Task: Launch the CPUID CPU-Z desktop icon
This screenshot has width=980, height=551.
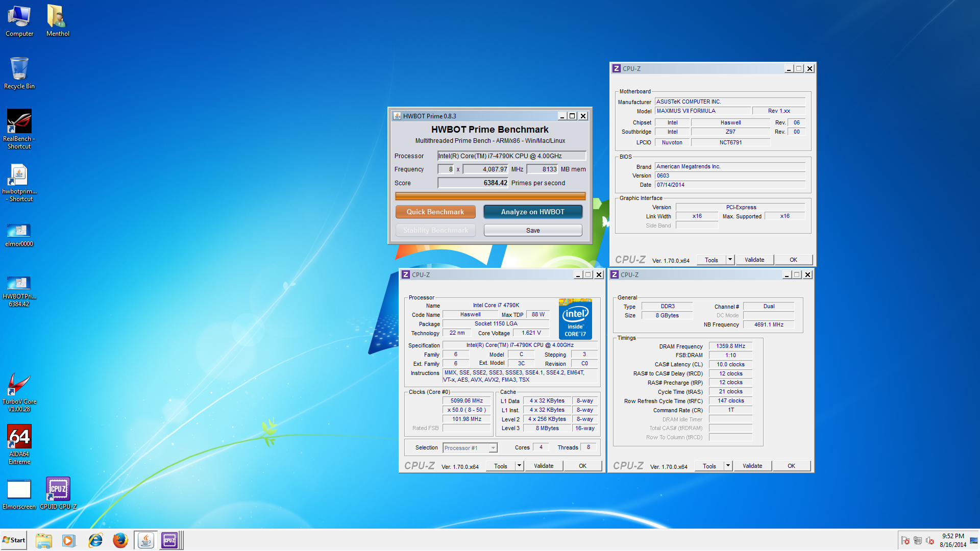Action: (x=58, y=493)
